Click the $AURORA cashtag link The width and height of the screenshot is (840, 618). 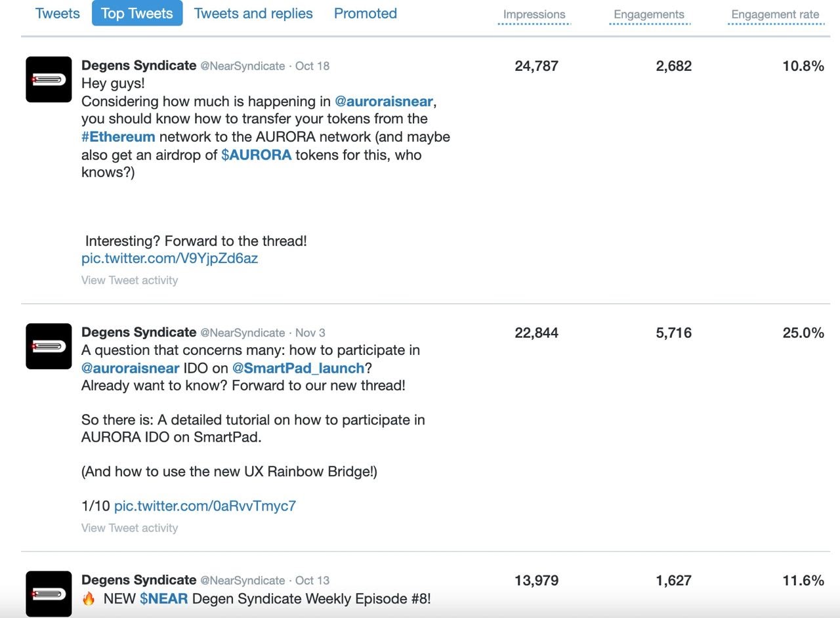(x=256, y=155)
